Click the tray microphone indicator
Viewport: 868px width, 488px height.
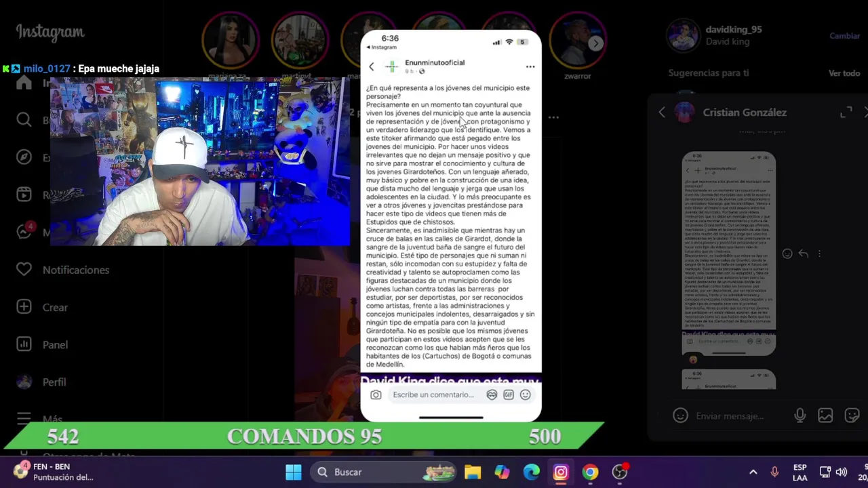pyautogui.click(x=774, y=472)
